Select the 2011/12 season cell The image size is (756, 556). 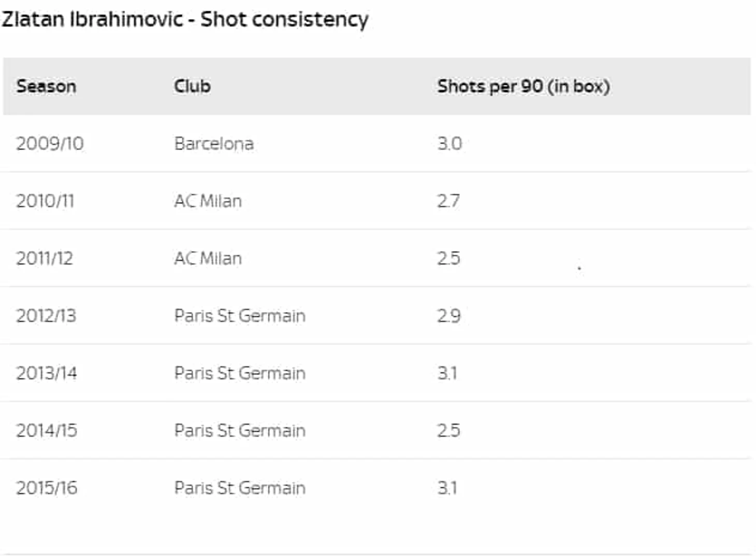pos(45,258)
